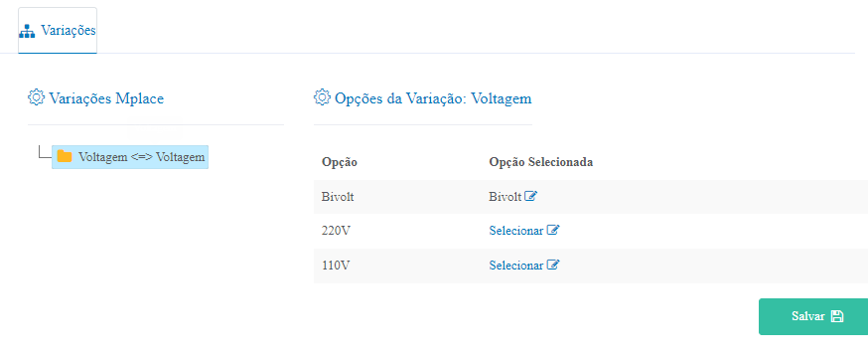Click the Opção Selecionada column header
This screenshot has width=868, height=359.
pyautogui.click(x=541, y=162)
